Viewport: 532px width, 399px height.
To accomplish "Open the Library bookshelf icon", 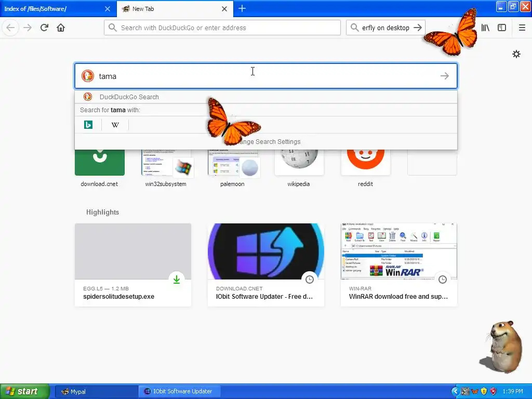I will coord(485,28).
